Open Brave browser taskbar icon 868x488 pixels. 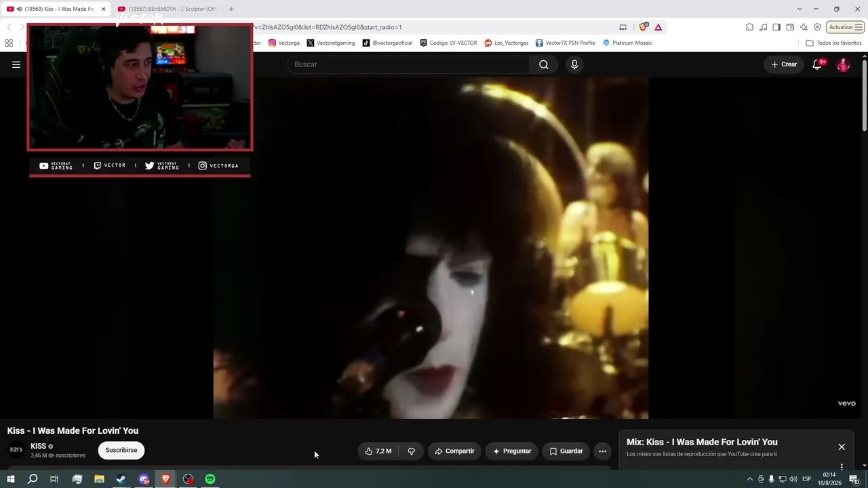tap(166, 479)
